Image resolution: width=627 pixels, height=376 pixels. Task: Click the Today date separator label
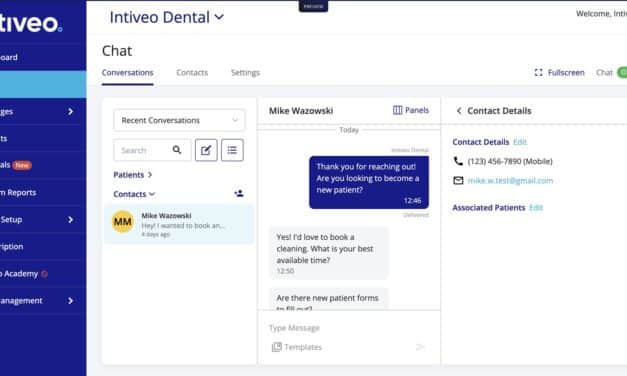[349, 130]
